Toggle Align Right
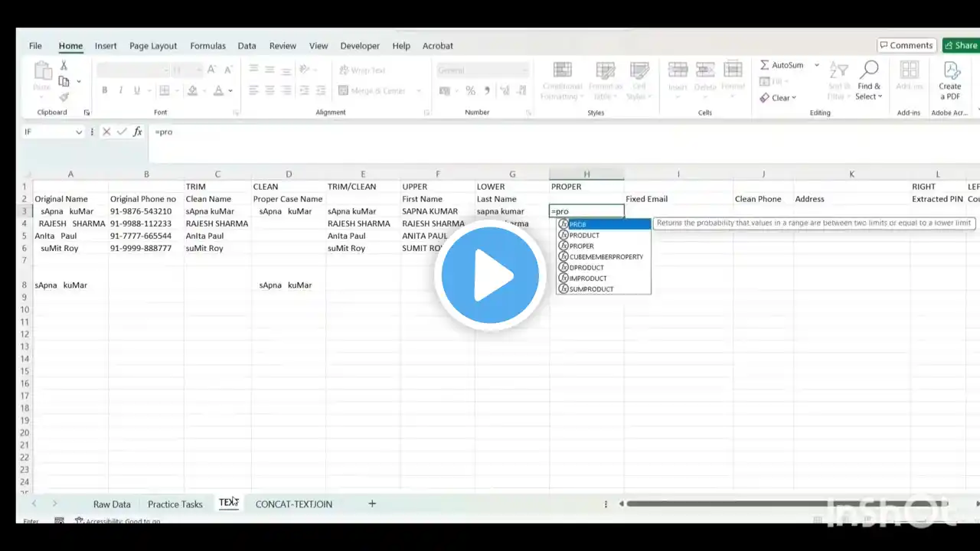This screenshot has height=551, width=980. pos(286,90)
